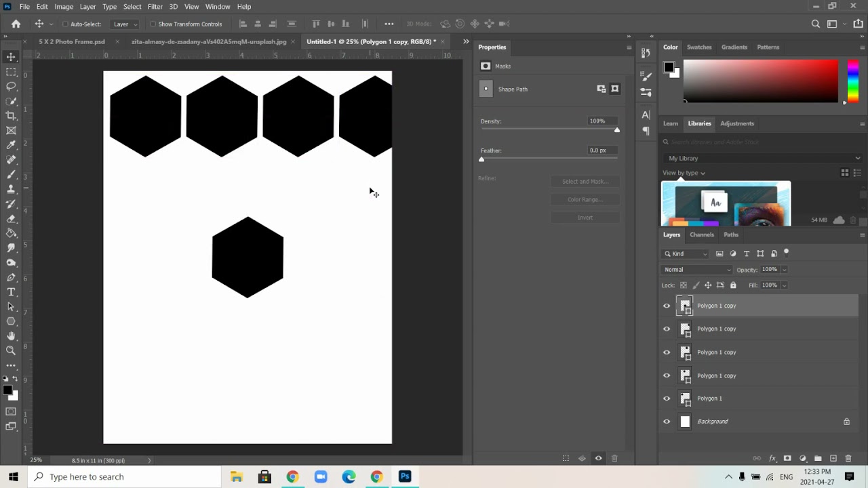Click the foreground color swatch in toolbar

pyautogui.click(x=7, y=390)
